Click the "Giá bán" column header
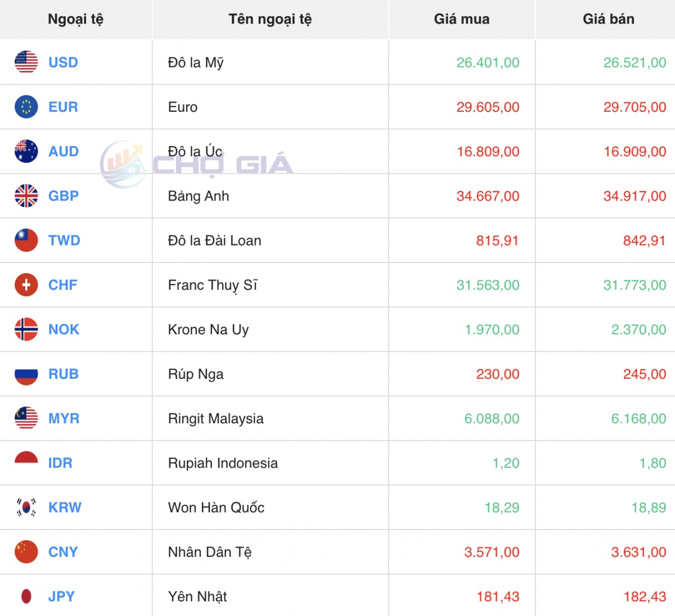 (608, 19)
